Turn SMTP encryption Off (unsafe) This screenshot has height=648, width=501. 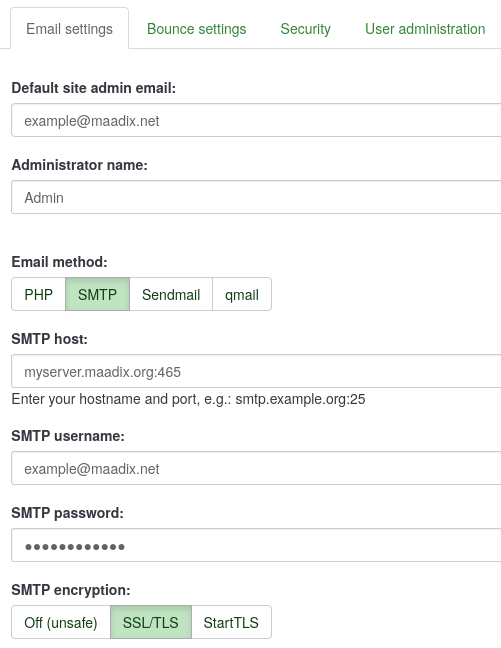61,622
